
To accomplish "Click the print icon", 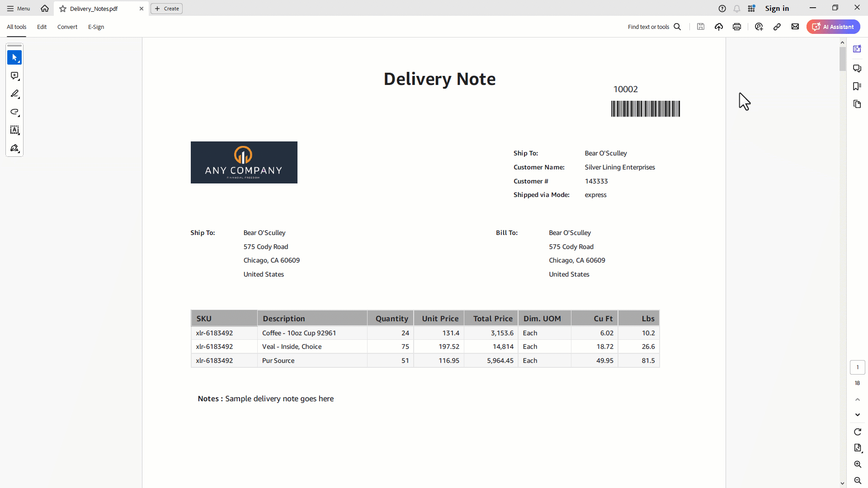I will click(737, 27).
